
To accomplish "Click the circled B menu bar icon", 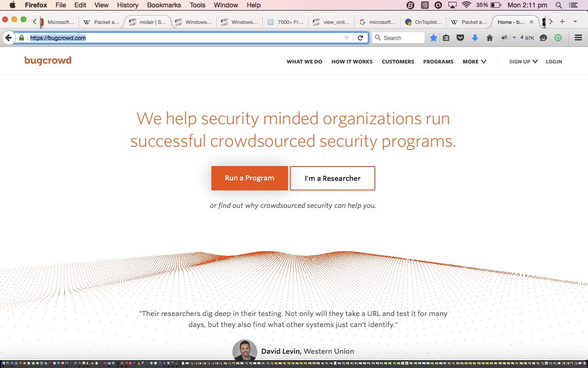I will point(411,5).
